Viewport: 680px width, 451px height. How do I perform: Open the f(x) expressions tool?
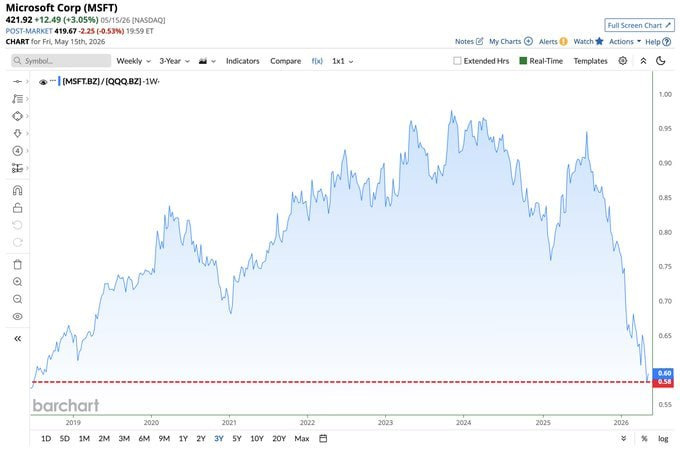click(317, 61)
